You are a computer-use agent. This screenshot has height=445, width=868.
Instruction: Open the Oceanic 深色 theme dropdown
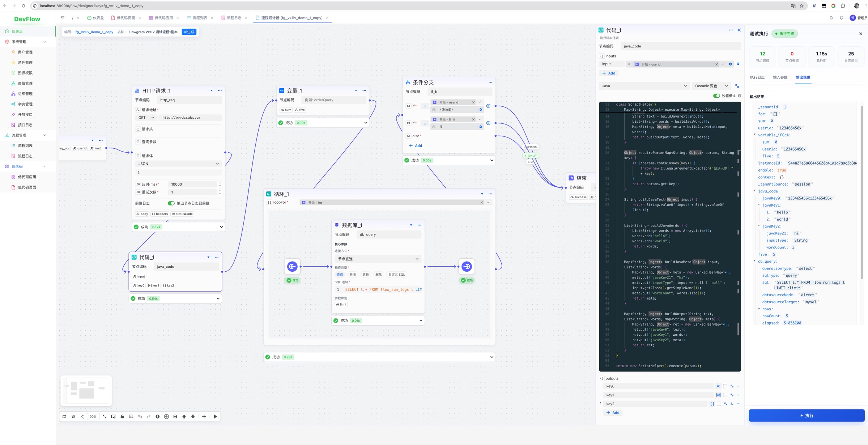point(711,86)
